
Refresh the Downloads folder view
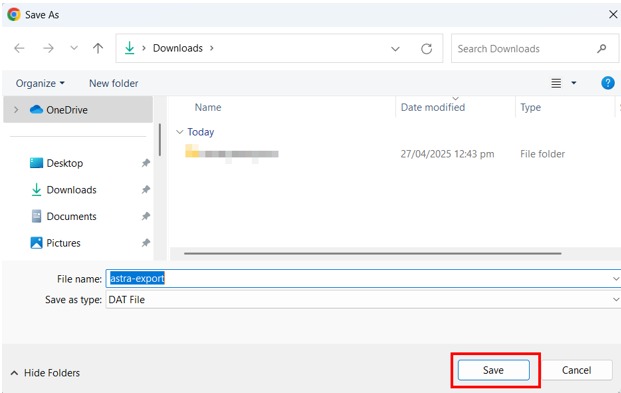coord(426,49)
